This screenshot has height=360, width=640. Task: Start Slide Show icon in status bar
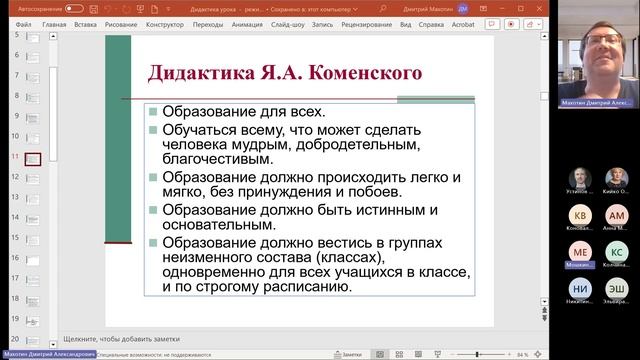[438, 354]
